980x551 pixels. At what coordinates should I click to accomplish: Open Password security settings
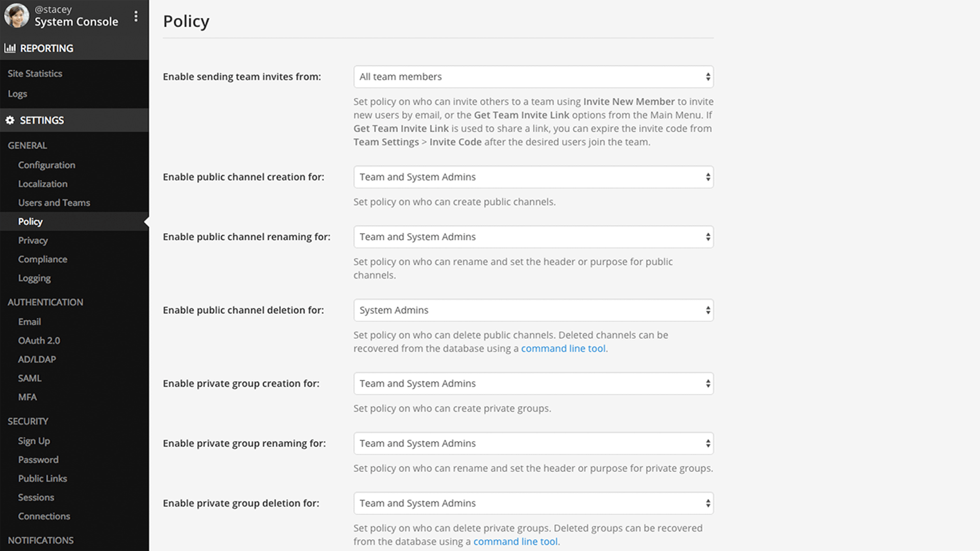coord(38,460)
